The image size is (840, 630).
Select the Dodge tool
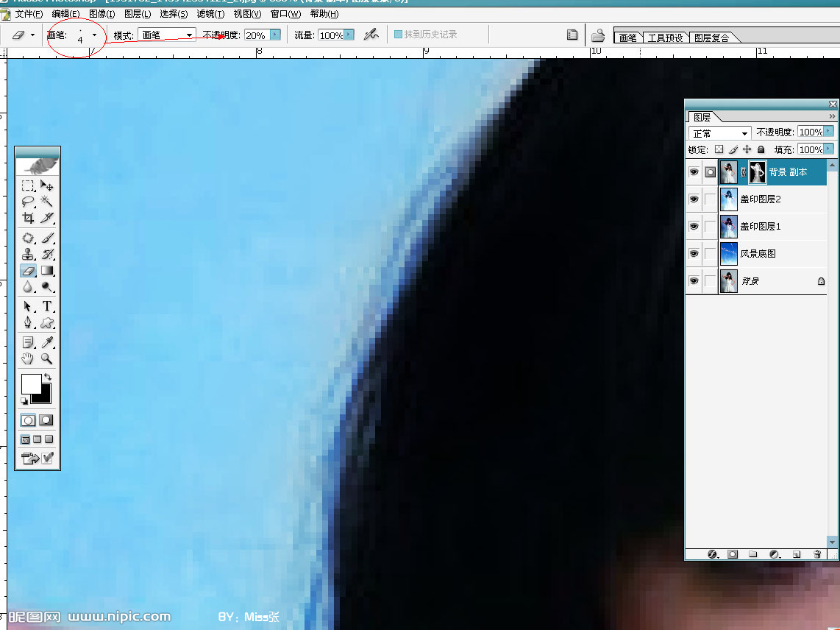(x=47, y=287)
